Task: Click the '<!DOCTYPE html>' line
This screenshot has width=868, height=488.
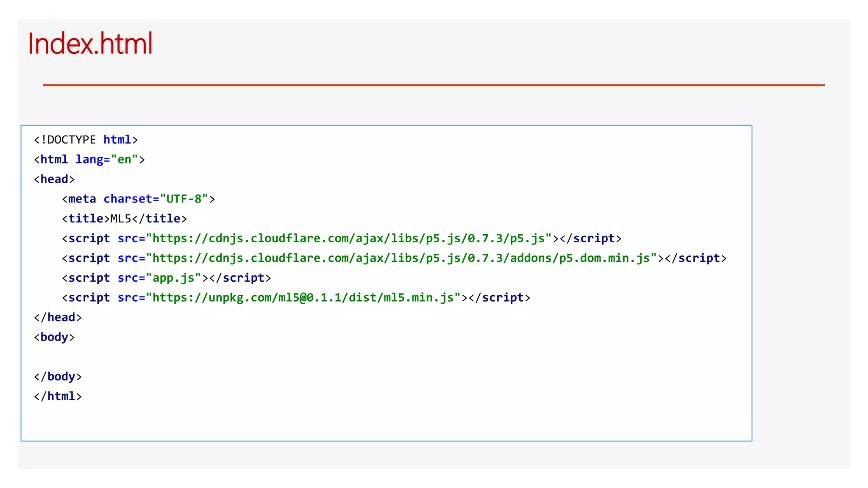Action: [x=86, y=140]
